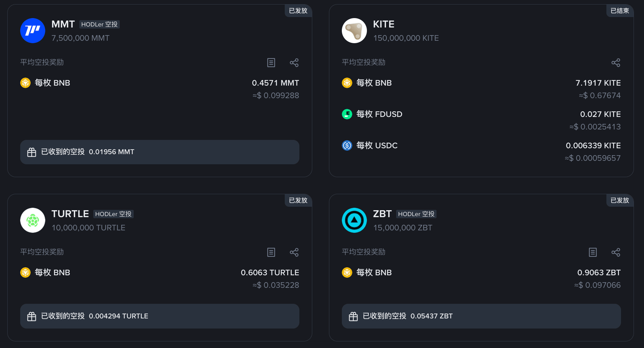Image resolution: width=644 pixels, height=348 pixels.
Task: Click the TURTLE received airdrop bar
Action: point(160,316)
